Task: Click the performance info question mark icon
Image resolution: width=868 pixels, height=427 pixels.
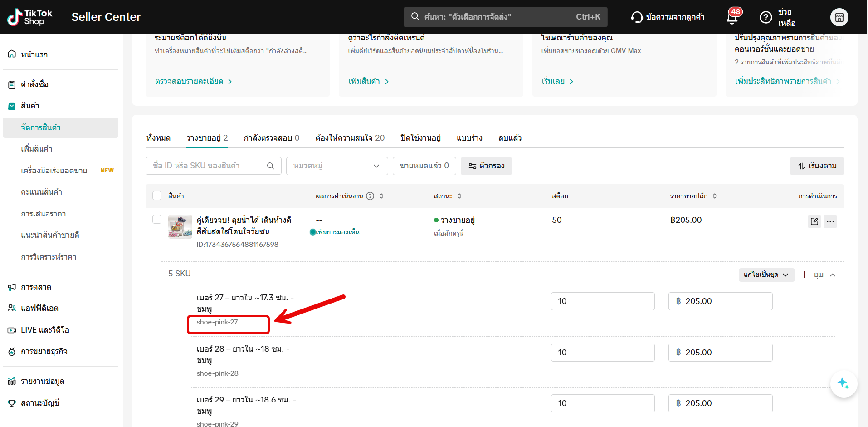Action: click(x=370, y=196)
